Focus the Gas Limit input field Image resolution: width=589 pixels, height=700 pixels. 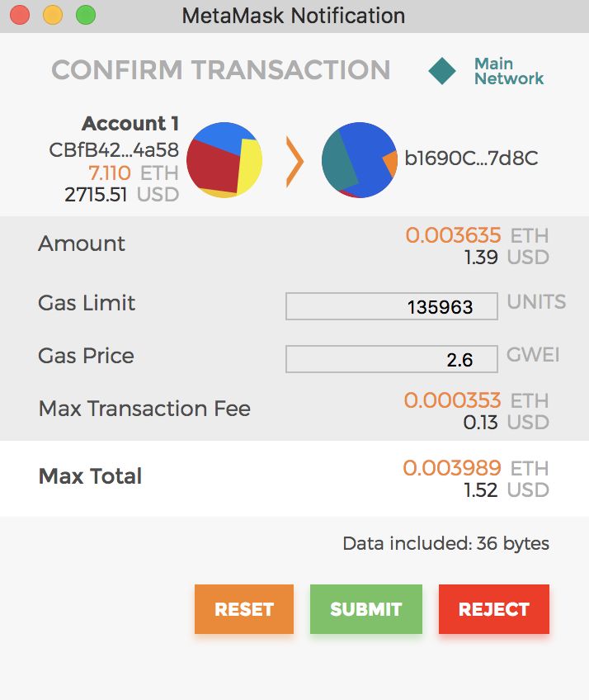[392, 306]
